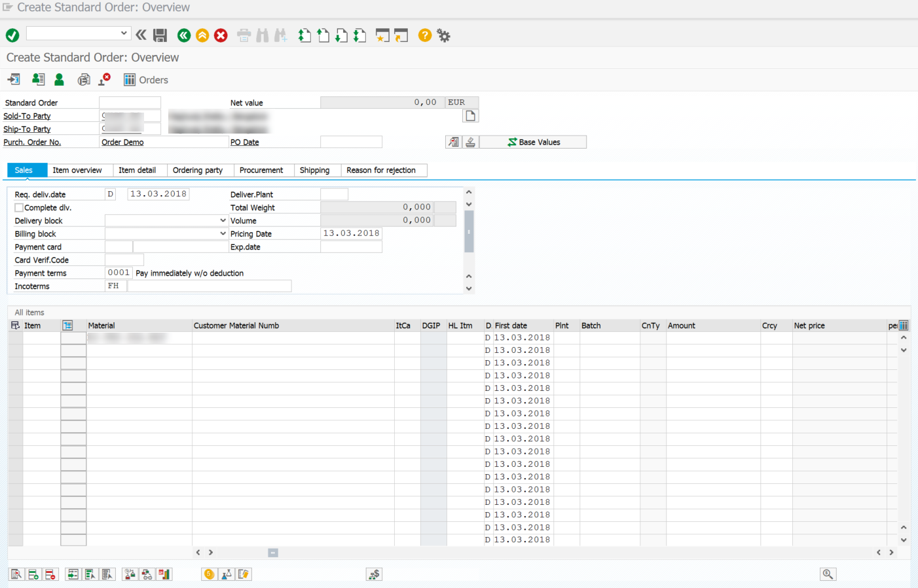The height and width of the screenshot is (588, 918).
Task: Expand the Delivery block dropdown
Action: pos(223,221)
